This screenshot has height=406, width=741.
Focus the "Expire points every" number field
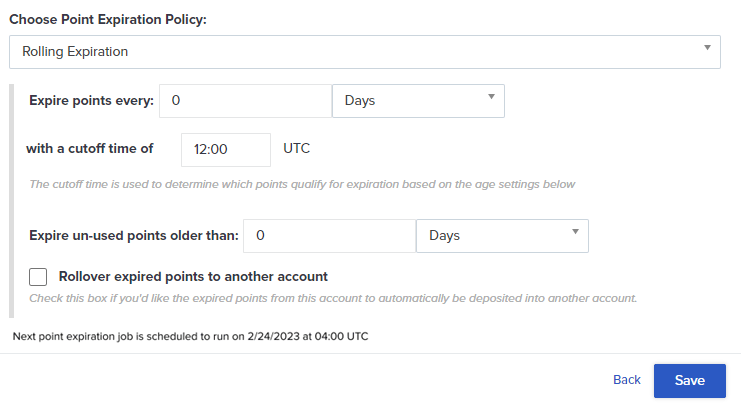(x=245, y=100)
